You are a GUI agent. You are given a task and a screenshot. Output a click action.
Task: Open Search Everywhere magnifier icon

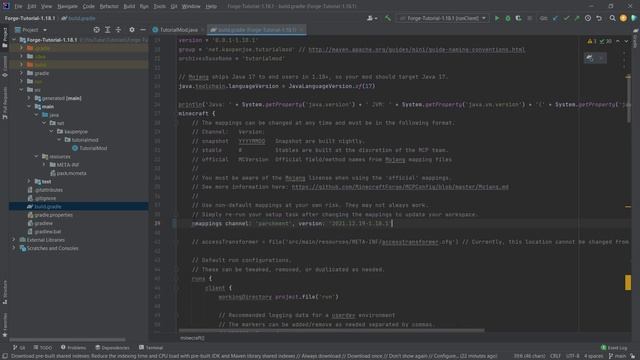[x=613, y=18]
